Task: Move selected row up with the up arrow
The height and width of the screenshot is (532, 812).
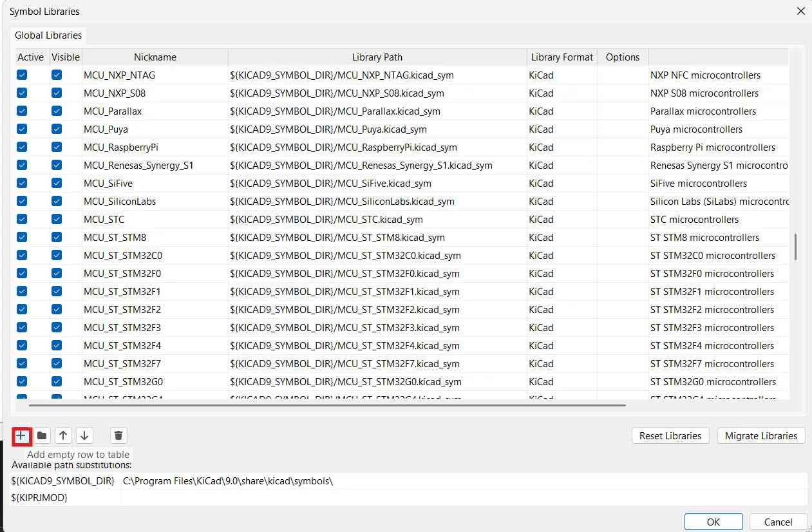Action: [63, 435]
